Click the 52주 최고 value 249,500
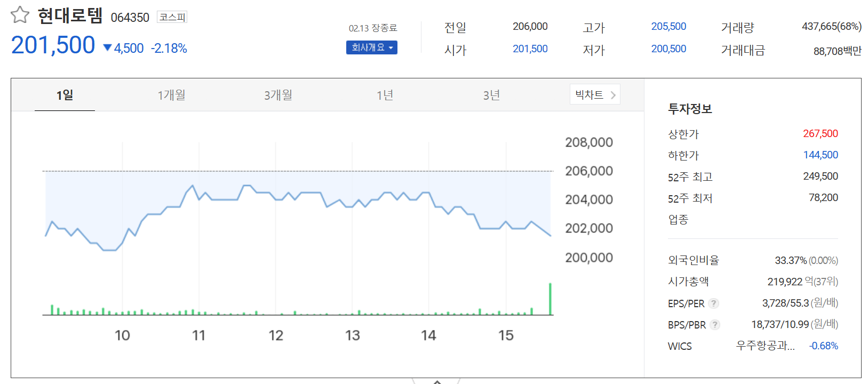 (821, 177)
